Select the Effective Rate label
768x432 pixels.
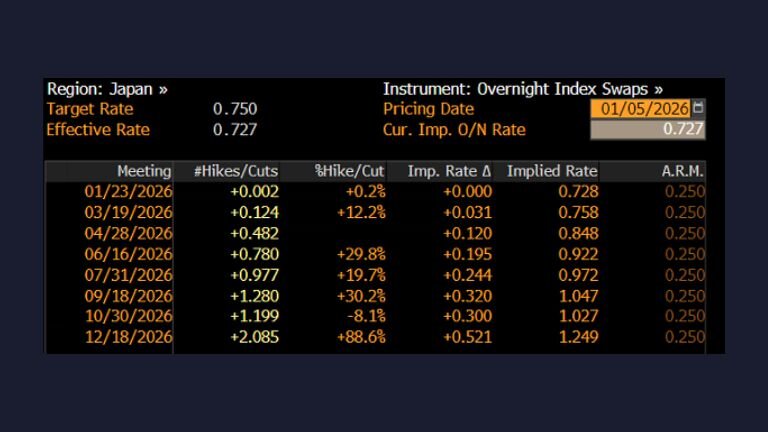[x=98, y=130]
